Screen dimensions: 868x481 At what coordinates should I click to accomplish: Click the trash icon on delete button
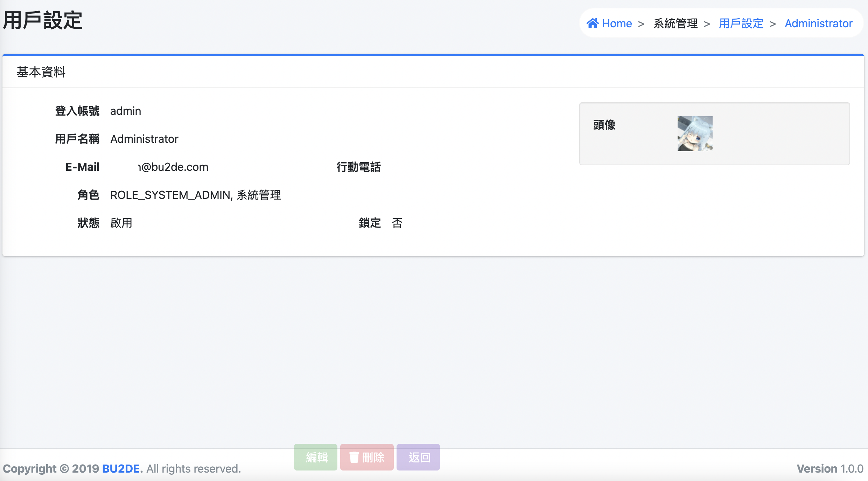pos(354,457)
